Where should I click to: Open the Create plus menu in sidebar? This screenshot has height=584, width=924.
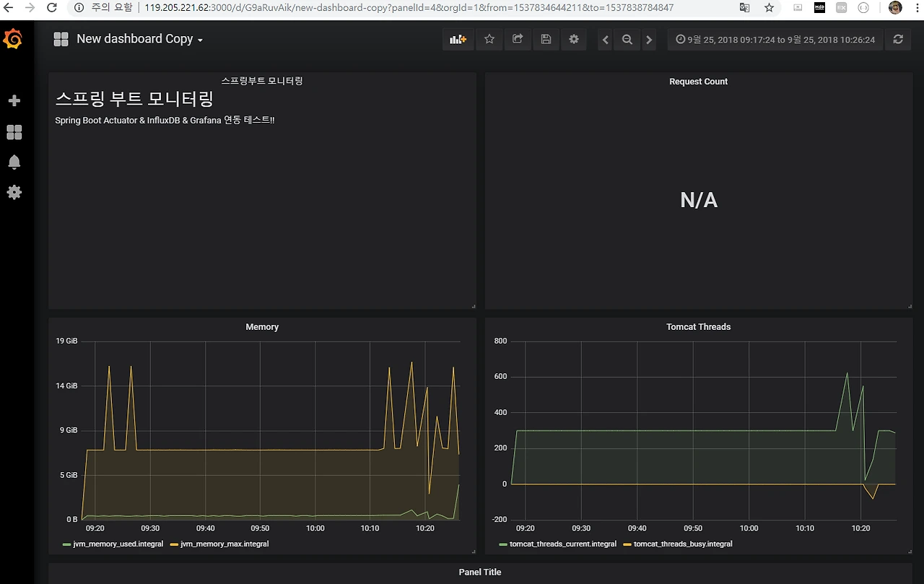(x=14, y=101)
